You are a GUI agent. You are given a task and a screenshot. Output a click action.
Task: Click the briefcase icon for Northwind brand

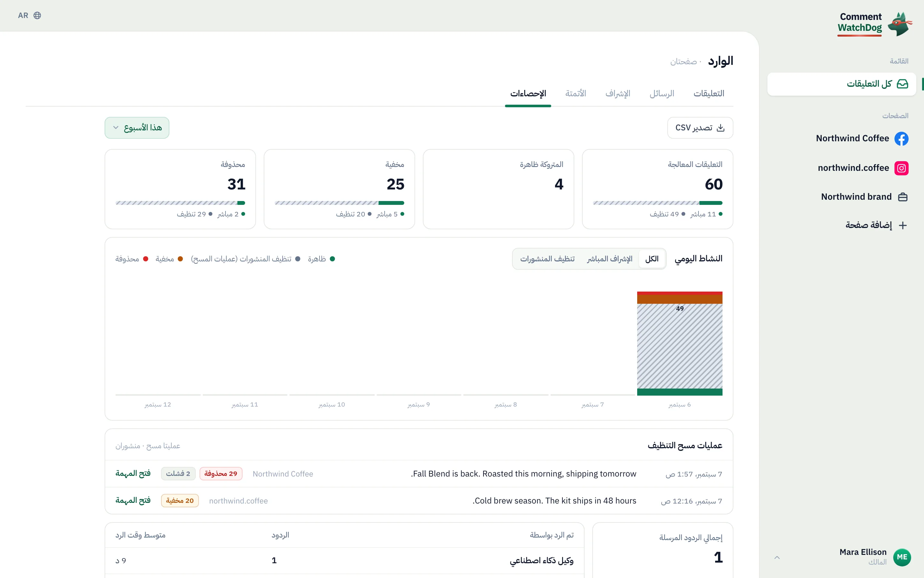coord(903,197)
